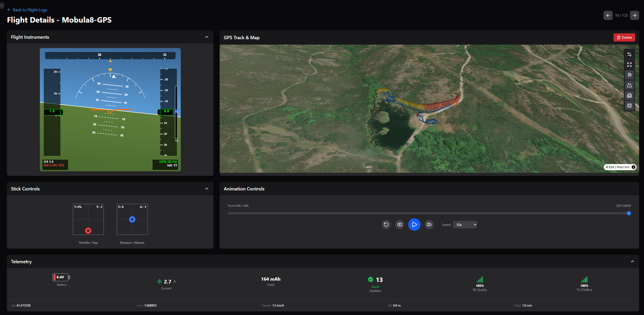Delete this flight log
644x315 pixels.
[x=624, y=37]
